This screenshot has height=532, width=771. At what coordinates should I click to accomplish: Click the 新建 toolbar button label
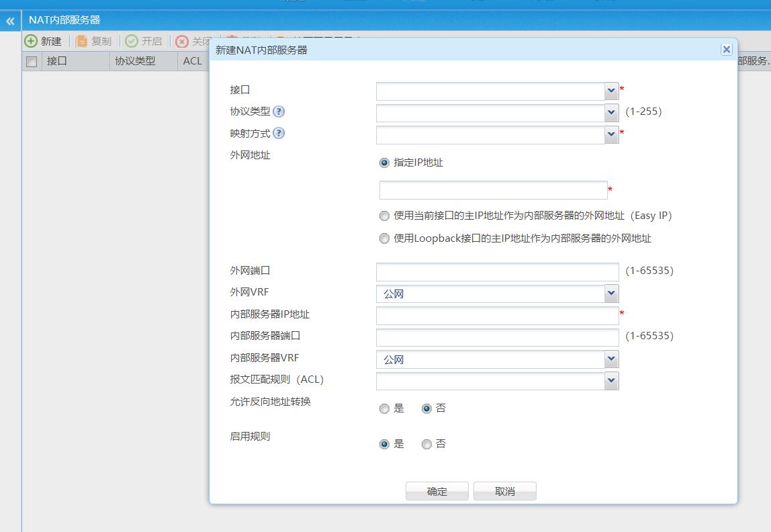(51, 41)
